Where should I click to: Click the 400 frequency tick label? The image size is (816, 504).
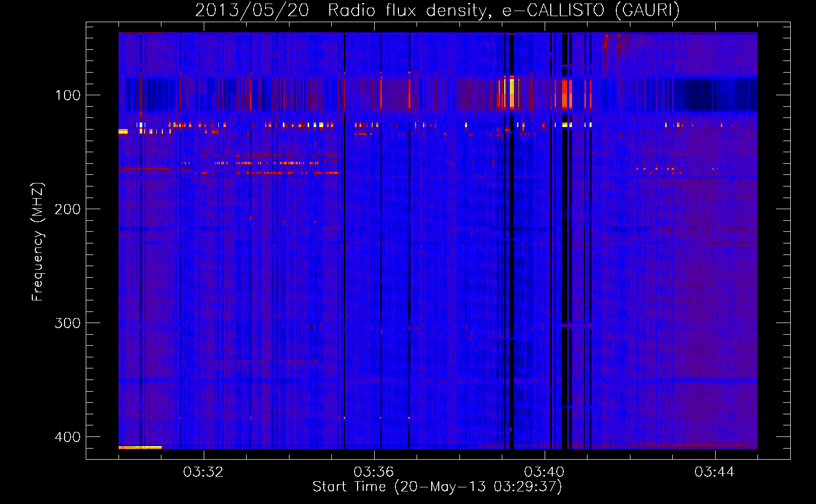68,437
